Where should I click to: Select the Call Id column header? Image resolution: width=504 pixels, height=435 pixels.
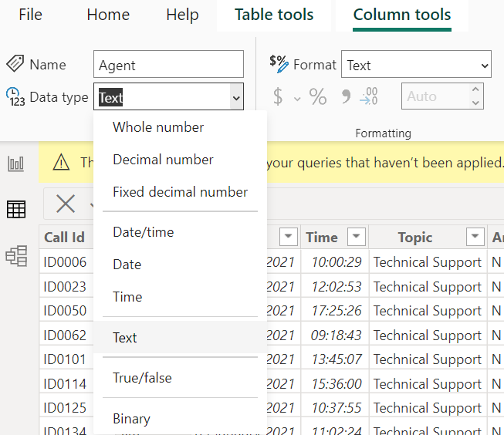(x=64, y=238)
